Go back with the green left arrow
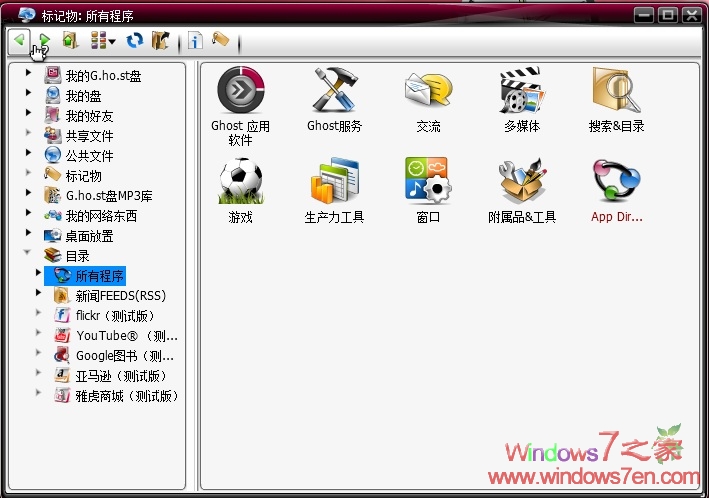The height and width of the screenshot is (498, 709). pyautogui.click(x=19, y=40)
